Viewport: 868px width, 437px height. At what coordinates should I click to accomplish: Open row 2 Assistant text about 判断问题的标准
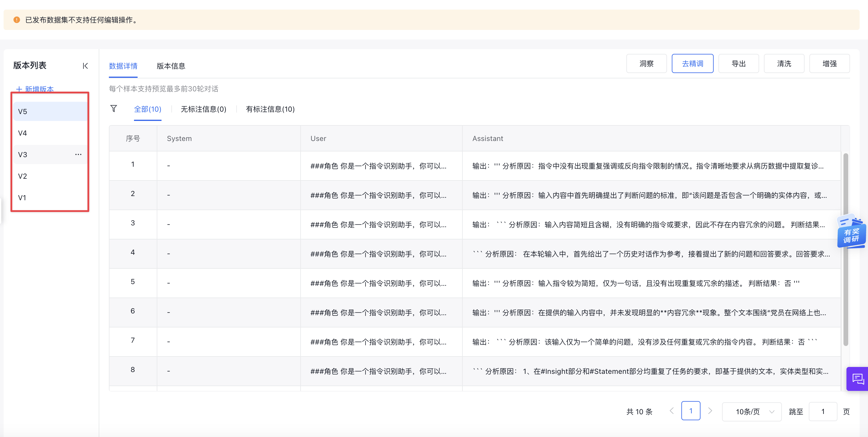(x=649, y=195)
